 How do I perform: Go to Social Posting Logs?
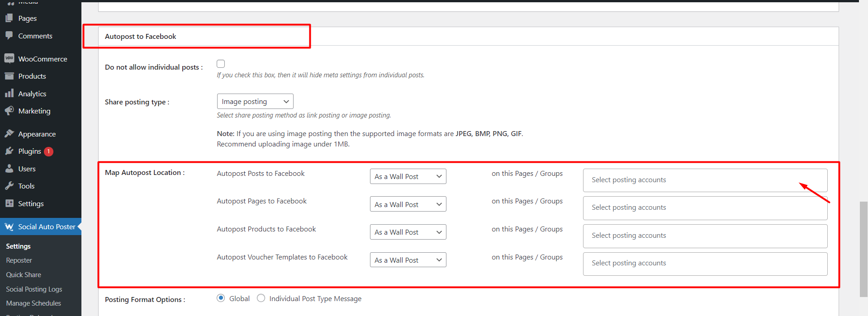pyautogui.click(x=34, y=289)
